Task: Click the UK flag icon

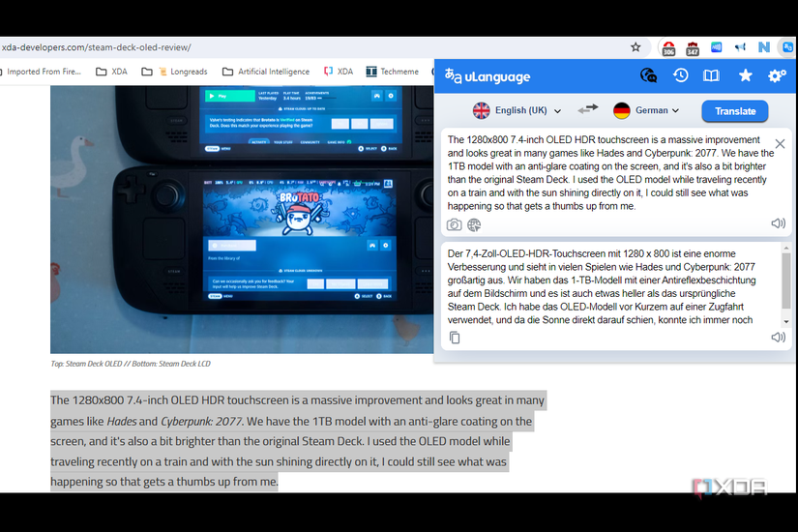Action: (x=481, y=110)
